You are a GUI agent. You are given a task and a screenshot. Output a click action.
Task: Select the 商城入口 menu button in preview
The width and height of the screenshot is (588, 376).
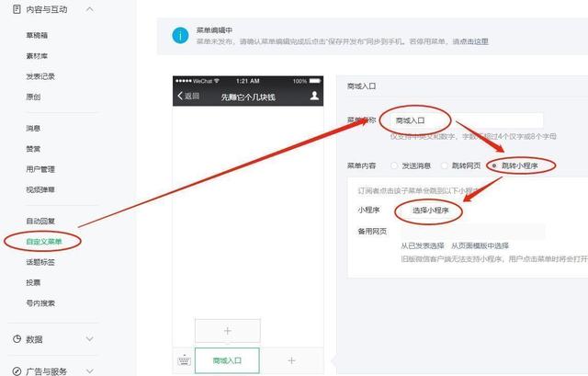(x=227, y=360)
